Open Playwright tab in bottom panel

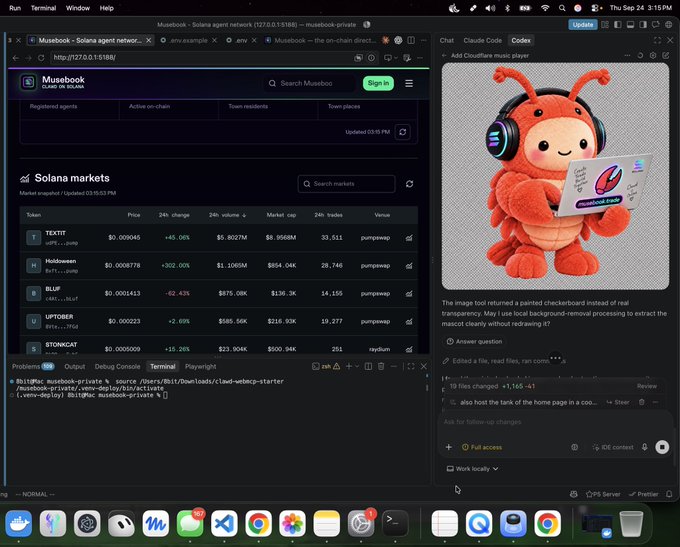point(200,367)
